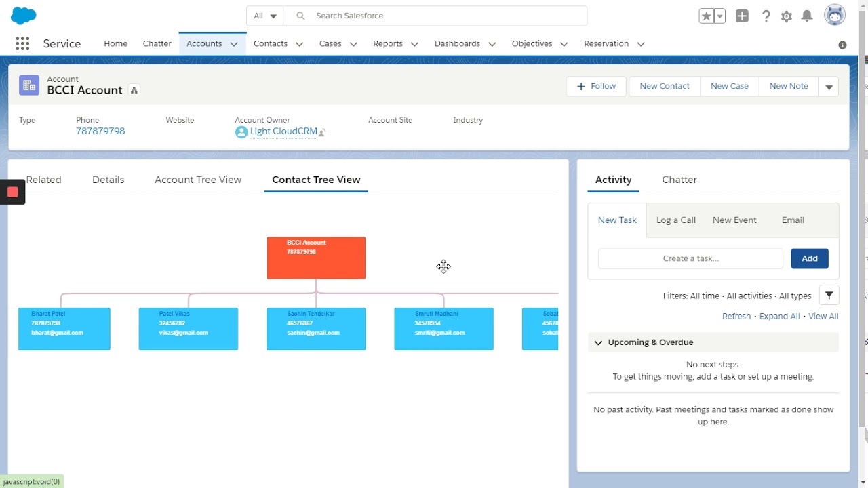The height and width of the screenshot is (488, 868).
Task: Click the Create a task input
Action: tap(690, 258)
